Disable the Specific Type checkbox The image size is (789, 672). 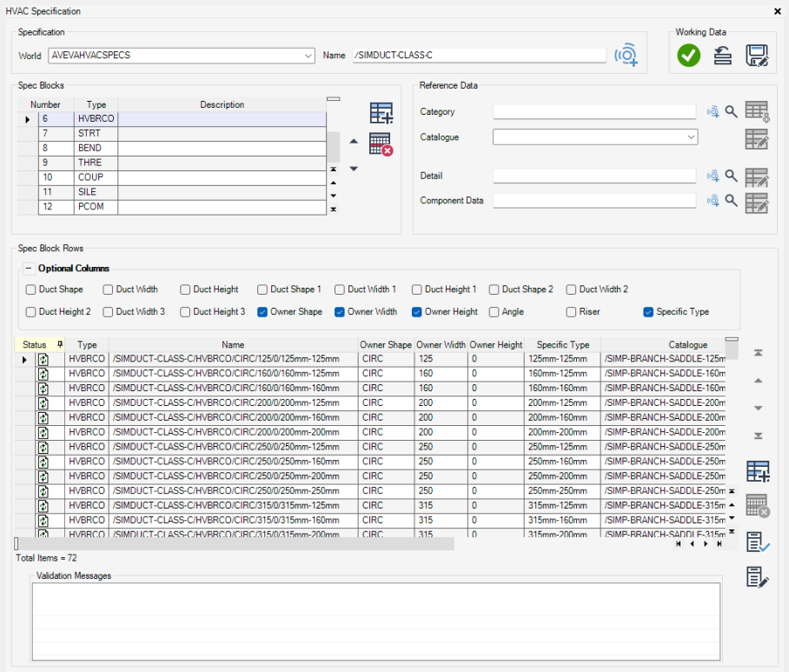coord(648,312)
